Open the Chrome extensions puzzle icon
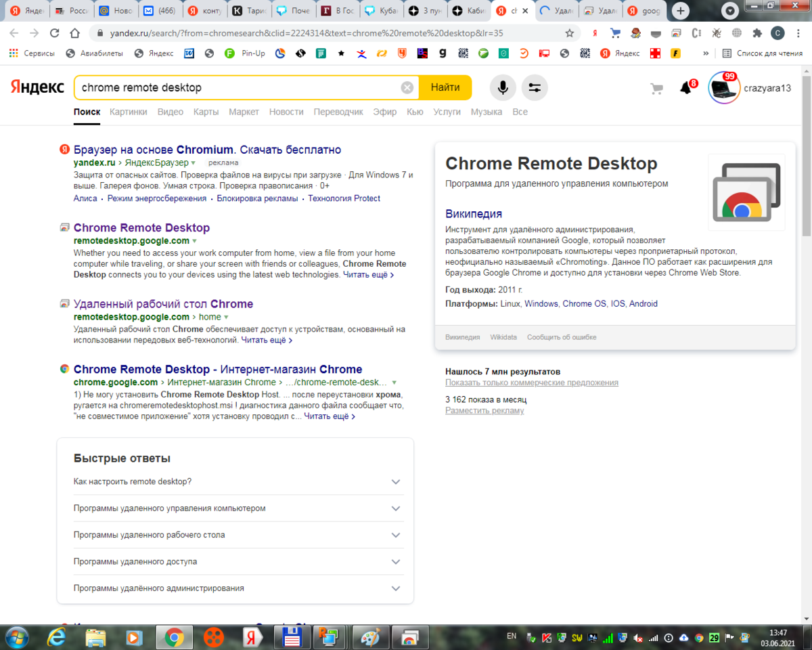Image resolution: width=812 pixels, height=650 pixels. click(757, 33)
